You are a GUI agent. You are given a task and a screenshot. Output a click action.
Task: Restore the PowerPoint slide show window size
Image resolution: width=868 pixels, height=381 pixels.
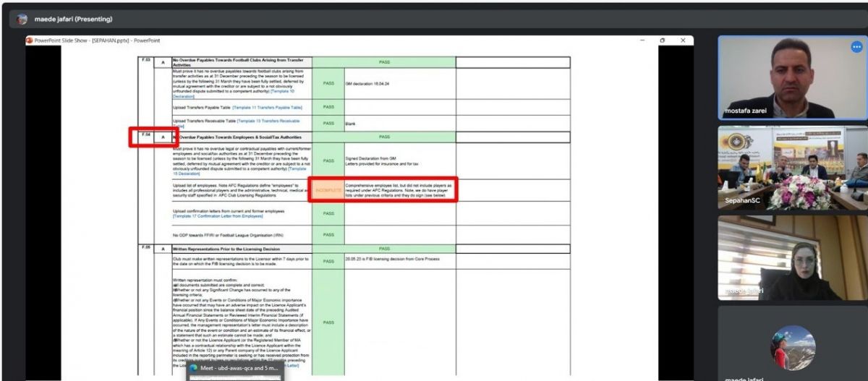pyautogui.click(x=662, y=40)
